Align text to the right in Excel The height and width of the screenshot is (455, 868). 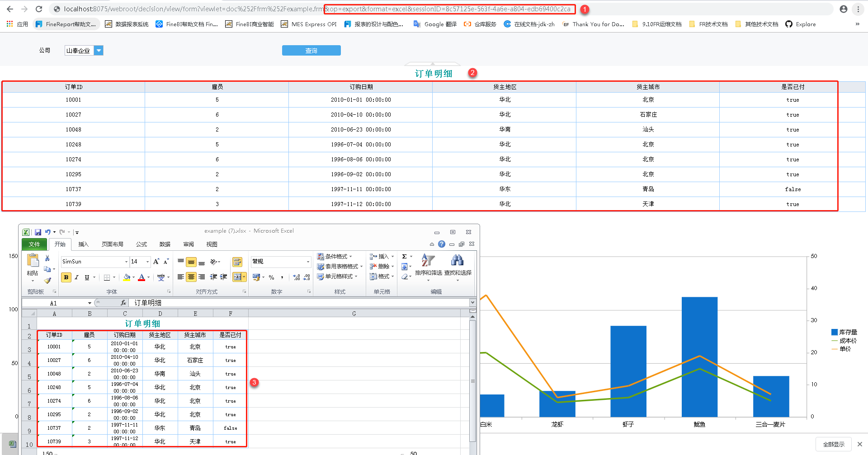point(202,277)
